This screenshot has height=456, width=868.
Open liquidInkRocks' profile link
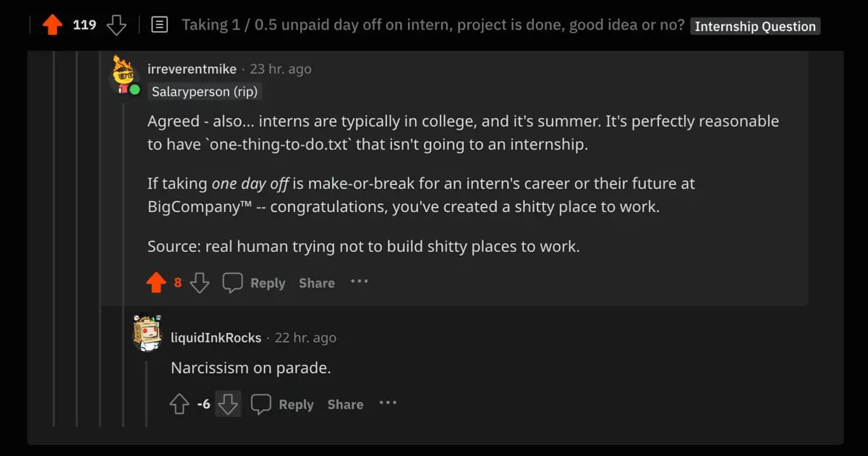click(x=216, y=337)
